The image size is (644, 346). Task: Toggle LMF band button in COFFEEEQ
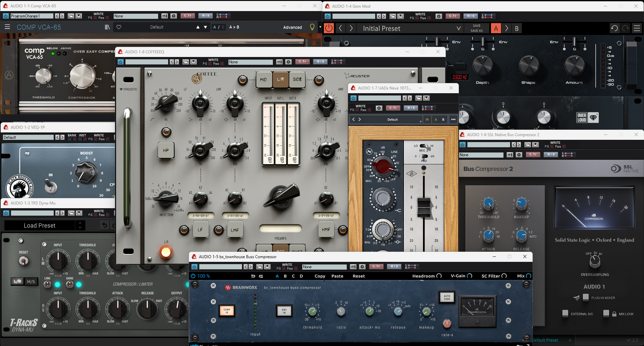click(x=235, y=230)
